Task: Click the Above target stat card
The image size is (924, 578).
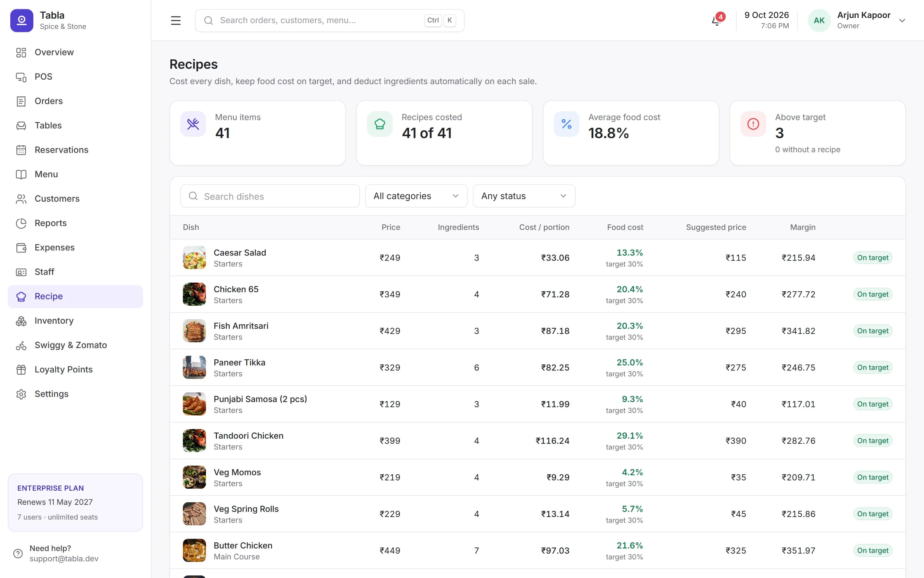Action: pyautogui.click(x=817, y=133)
